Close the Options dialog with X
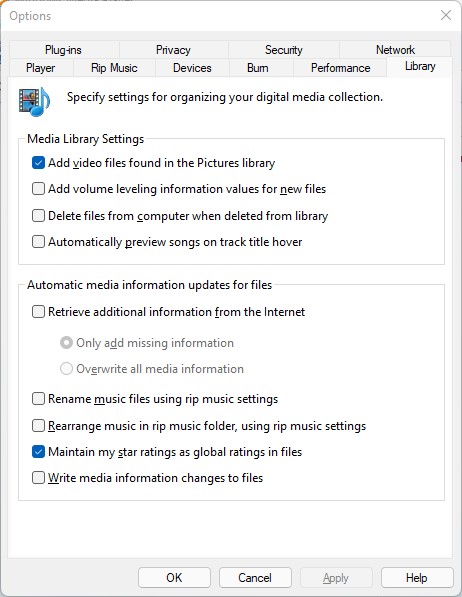This screenshot has height=597, width=462. click(446, 15)
